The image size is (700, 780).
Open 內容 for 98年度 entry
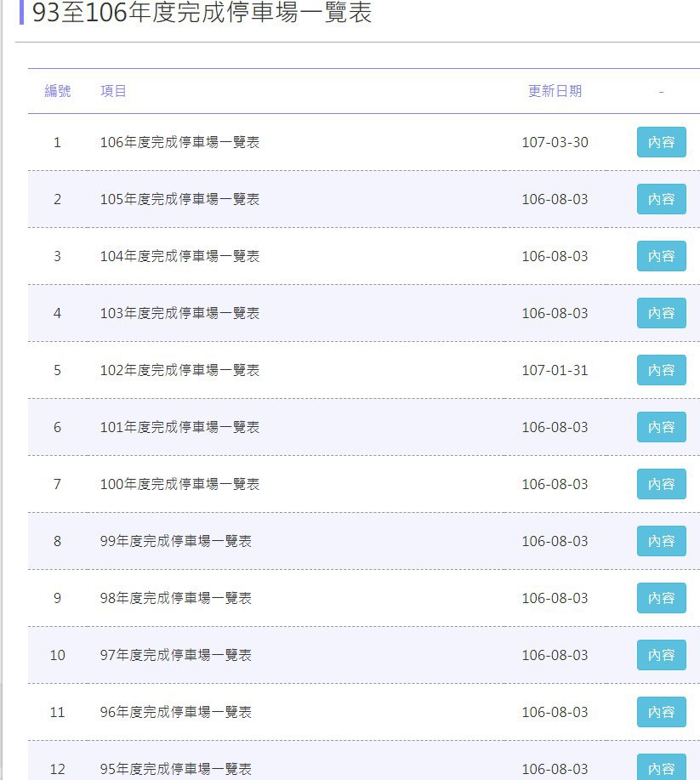(661, 598)
